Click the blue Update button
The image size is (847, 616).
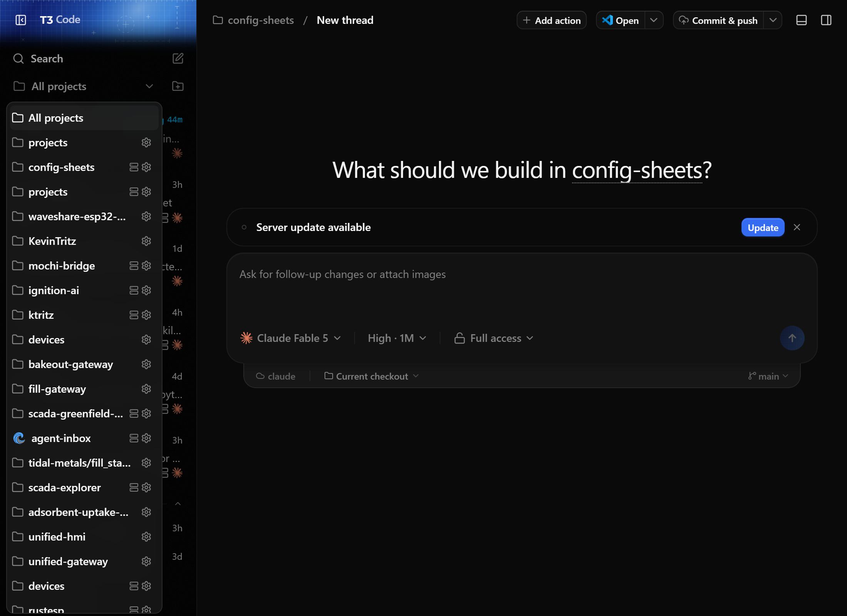[x=763, y=227]
